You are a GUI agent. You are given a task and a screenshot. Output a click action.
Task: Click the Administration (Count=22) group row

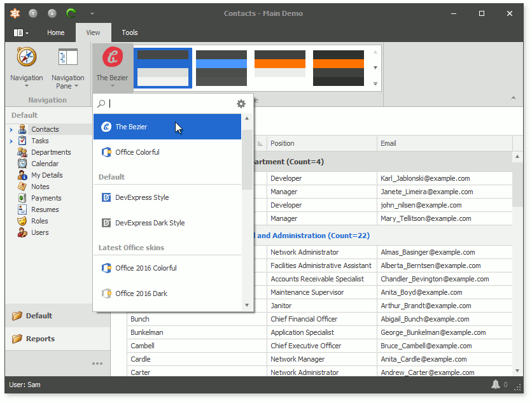tap(313, 236)
